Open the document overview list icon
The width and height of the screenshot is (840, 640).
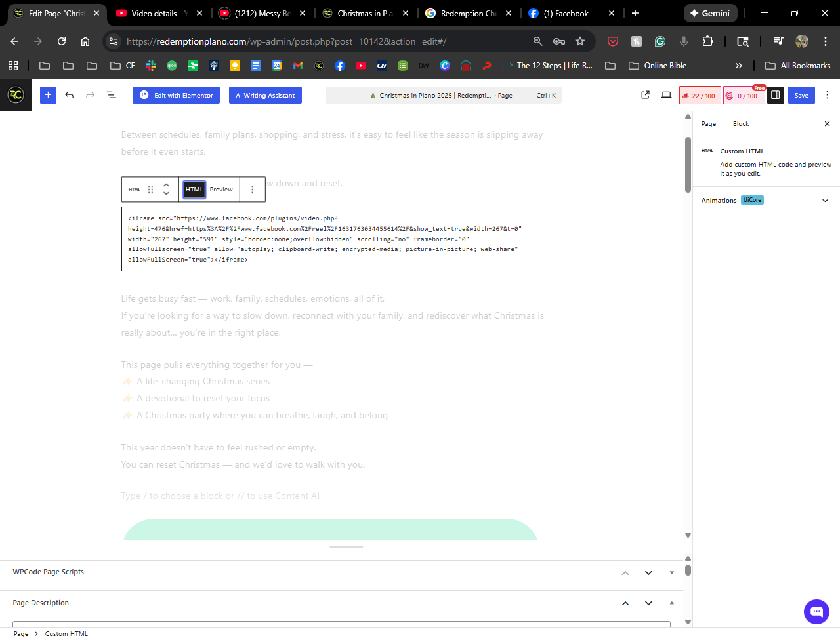point(112,95)
